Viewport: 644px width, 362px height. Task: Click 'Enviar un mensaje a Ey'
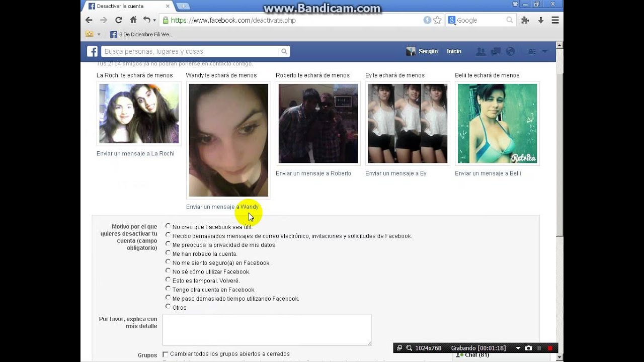point(396,173)
